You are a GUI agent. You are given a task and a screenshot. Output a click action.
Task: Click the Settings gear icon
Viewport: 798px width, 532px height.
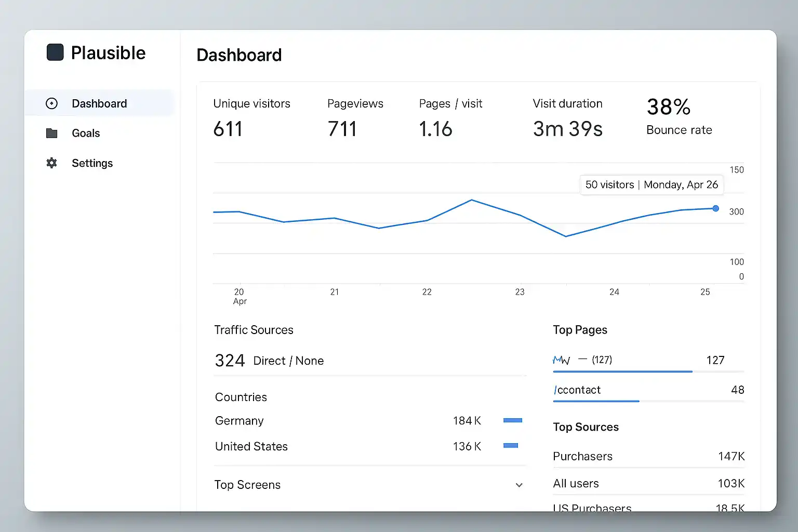(52, 163)
